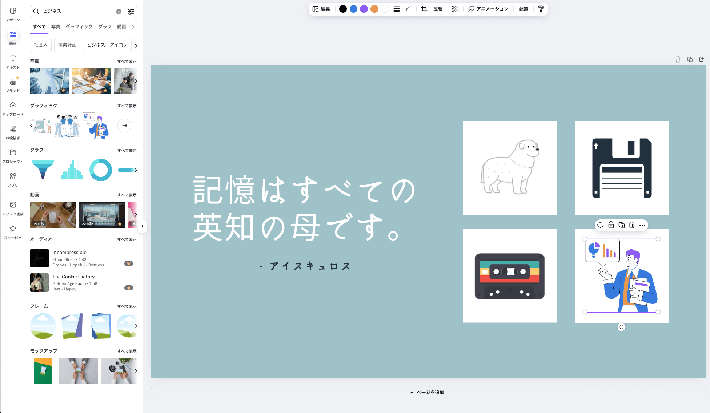
Task: Switch to the 写真 tab
Action: [57, 27]
